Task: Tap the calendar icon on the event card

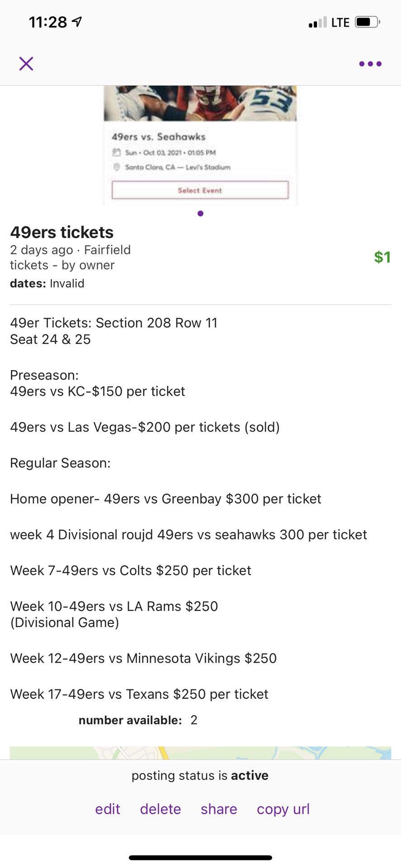Action: click(x=117, y=153)
